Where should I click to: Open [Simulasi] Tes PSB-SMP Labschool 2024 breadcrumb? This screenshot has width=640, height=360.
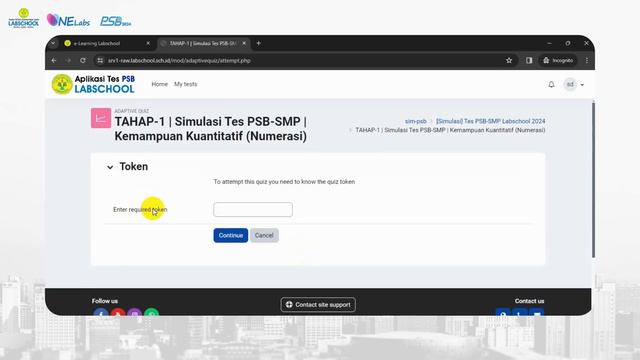[x=491, y=121]
